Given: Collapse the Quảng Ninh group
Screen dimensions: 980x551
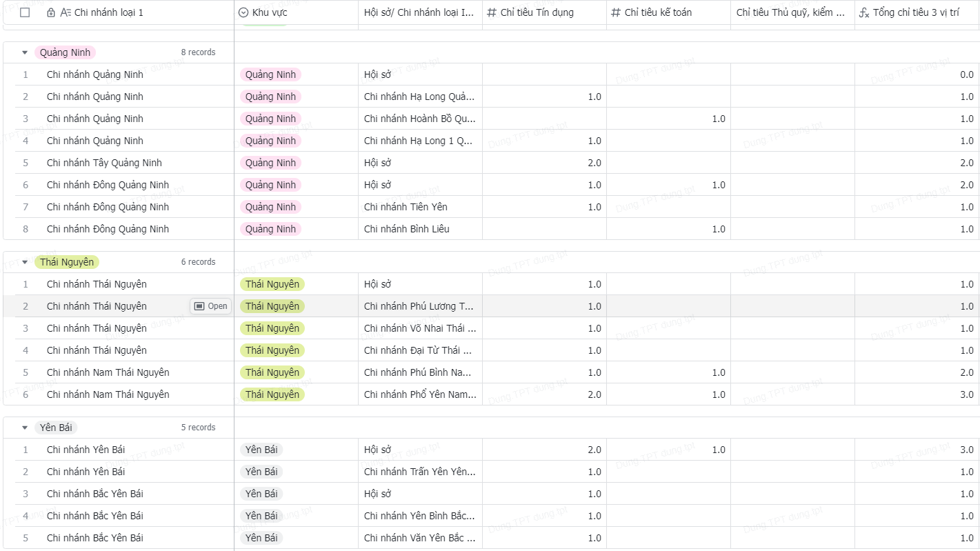Looking at the screenshot, I should coord(25,52).
